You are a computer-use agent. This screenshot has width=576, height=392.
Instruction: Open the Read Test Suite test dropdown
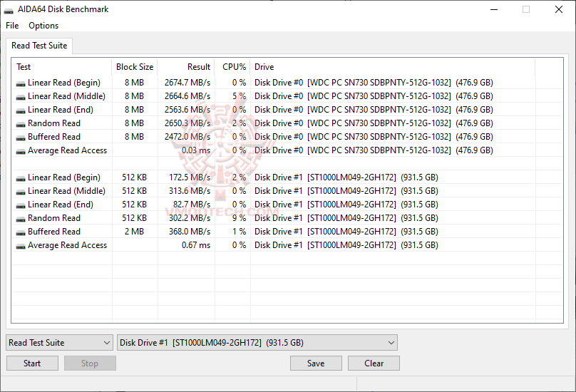[x=59, y=342]
